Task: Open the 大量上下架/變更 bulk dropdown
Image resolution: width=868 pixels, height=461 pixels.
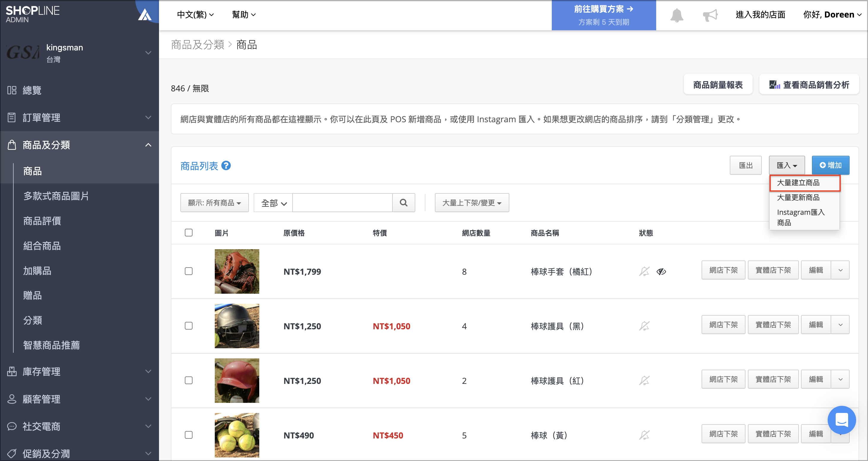Action: pos(472,203)
